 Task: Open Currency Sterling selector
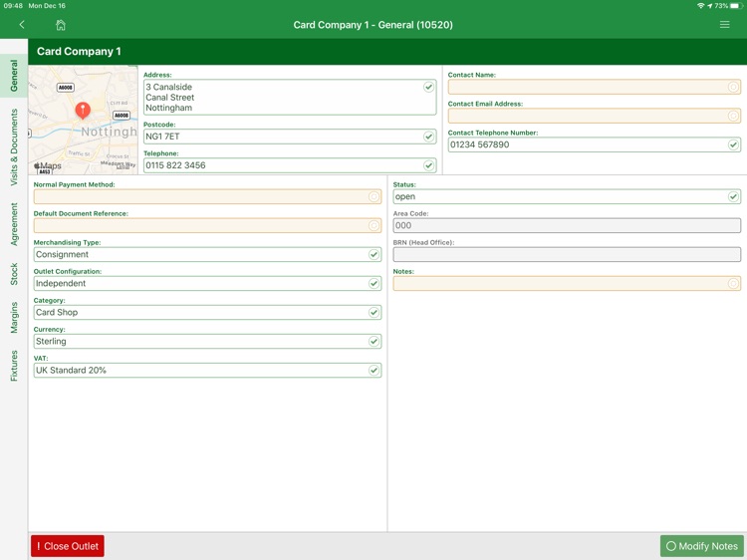point(208,342)
